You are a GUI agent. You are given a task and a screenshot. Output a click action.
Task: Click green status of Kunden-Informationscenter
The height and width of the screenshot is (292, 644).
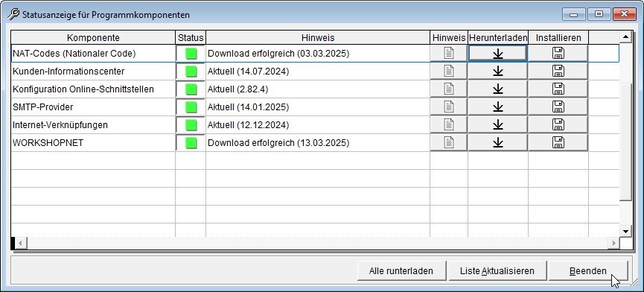[x=191, y=72]
